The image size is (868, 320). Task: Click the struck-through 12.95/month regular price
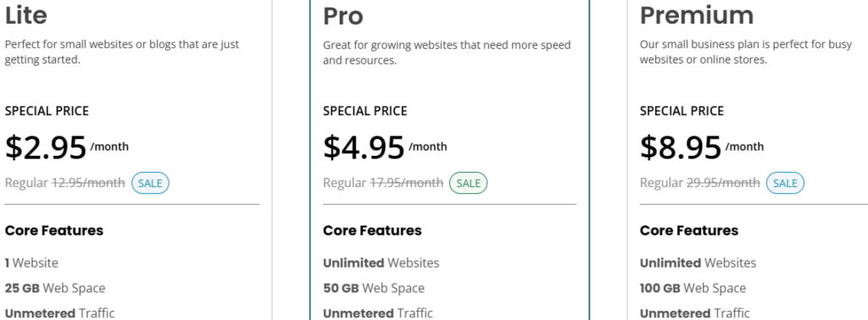(88, 183)
